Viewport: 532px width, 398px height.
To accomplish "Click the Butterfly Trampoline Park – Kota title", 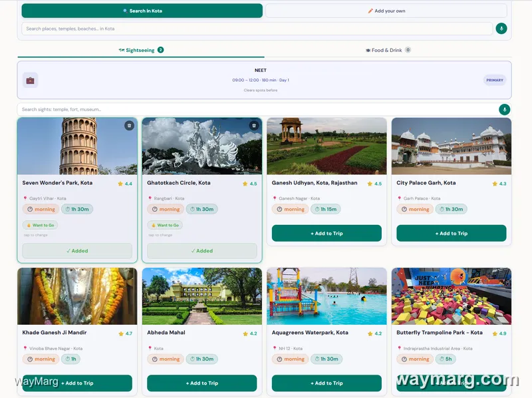I will coord(440,333).
